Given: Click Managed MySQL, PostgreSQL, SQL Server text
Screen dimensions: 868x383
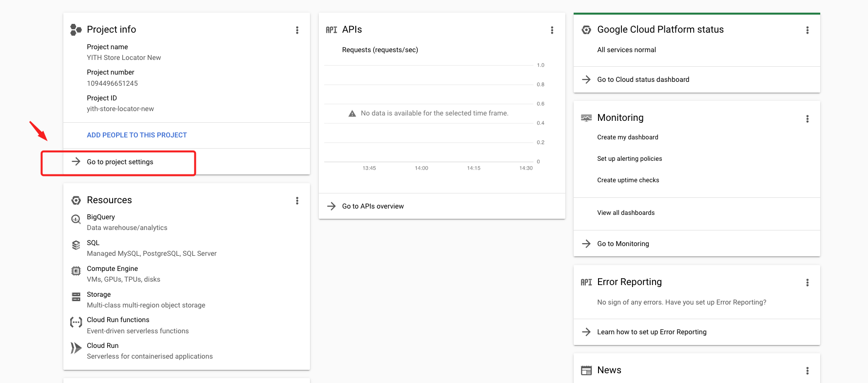Looking at the screenshot, I should pyautogui.click(x=152, y=253).
